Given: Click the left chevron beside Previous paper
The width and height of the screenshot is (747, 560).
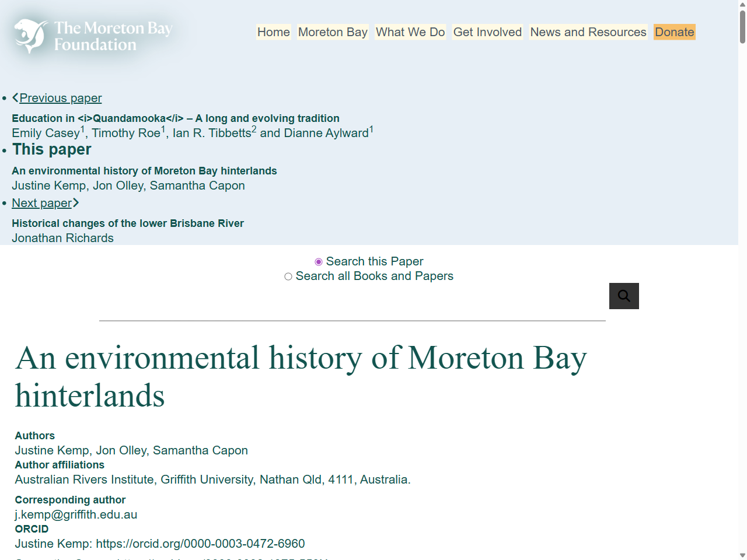Looking at the screenshot, I should (x=15, y=97).
